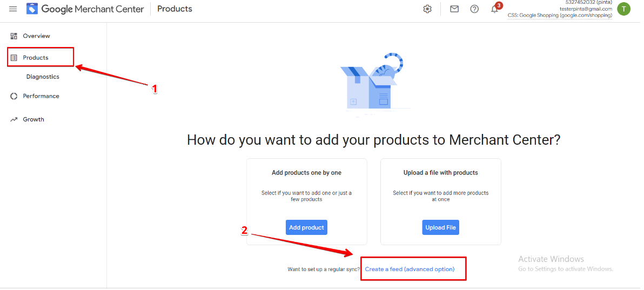Click the Growth trend arrow icon

point(14,119)
